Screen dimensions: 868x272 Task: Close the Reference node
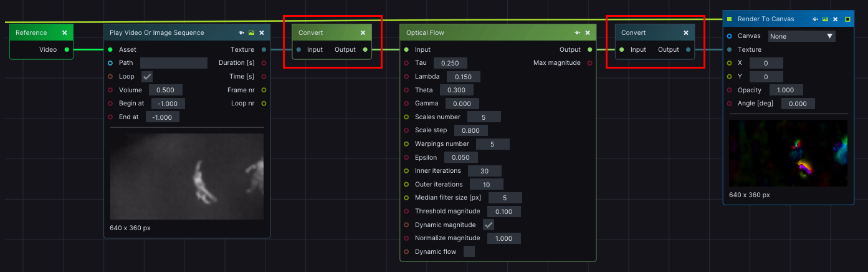65,32
